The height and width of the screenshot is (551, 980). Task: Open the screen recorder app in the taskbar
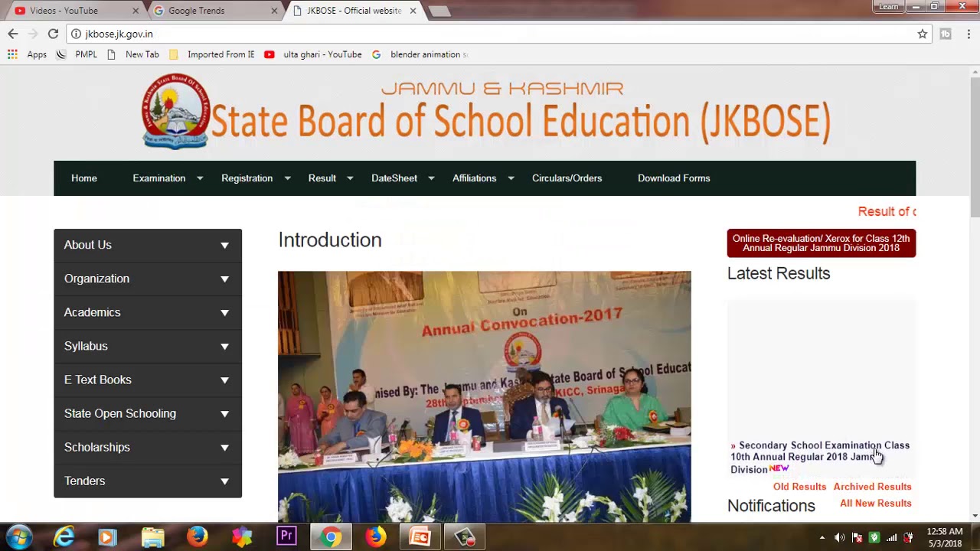click(x=465, y=537)
